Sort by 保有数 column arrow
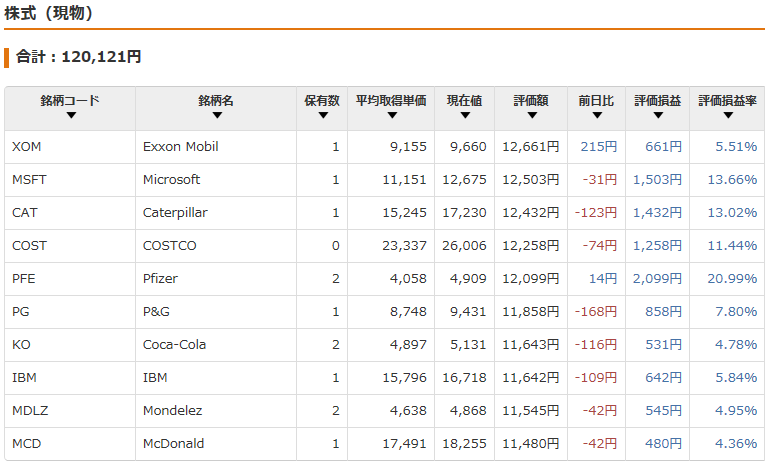The image size is (765, 464). 323,116
